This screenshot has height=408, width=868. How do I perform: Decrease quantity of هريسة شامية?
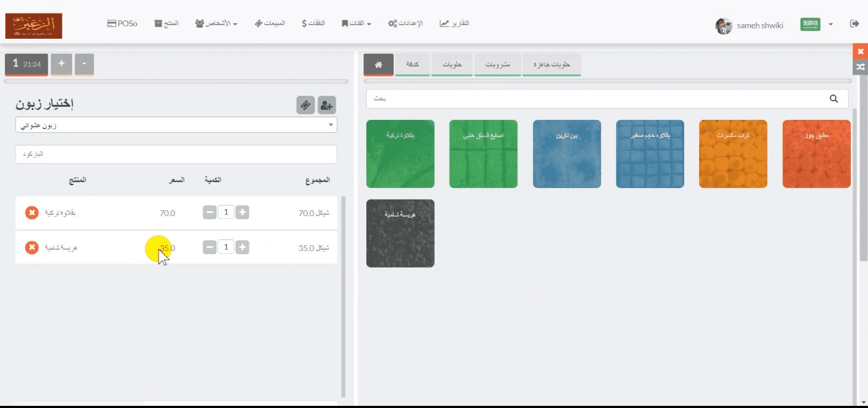[x=210, y=247]
